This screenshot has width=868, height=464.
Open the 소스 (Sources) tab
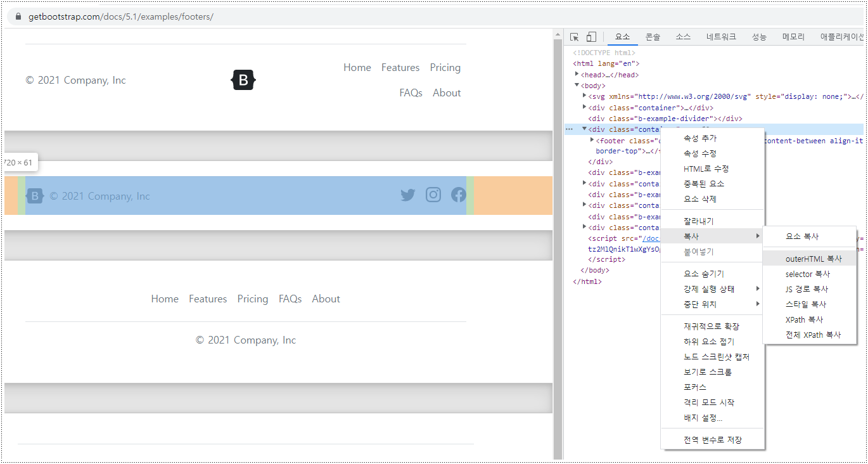[683, 37]
